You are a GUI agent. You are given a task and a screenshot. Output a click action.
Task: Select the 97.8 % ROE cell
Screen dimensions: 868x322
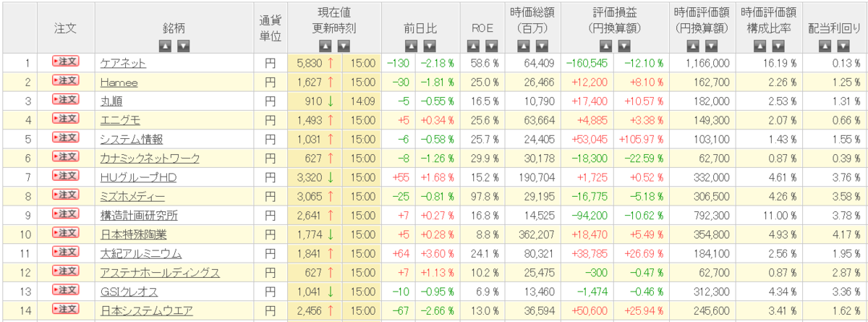click(x=482, y=196)
